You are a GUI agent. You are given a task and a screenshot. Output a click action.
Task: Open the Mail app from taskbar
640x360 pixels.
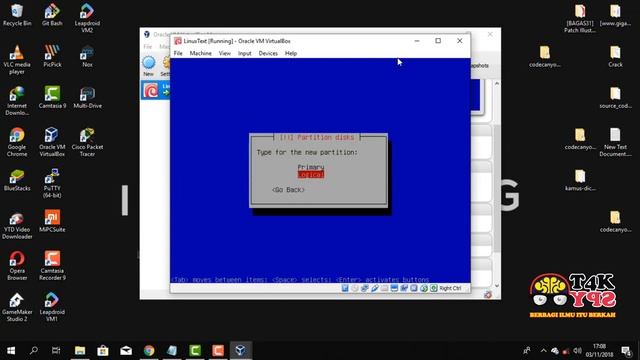126,351
